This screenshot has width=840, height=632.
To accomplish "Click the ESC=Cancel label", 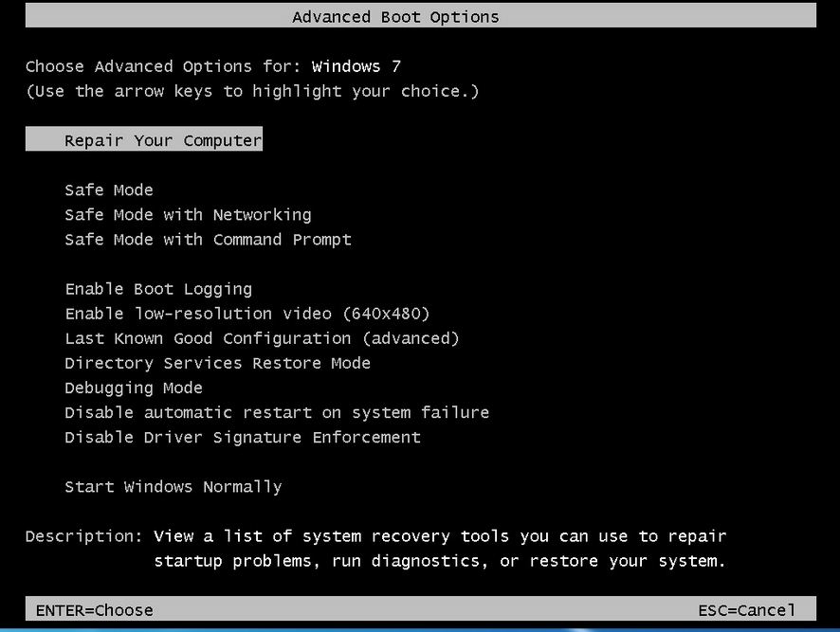I will [x=746, y=610].
